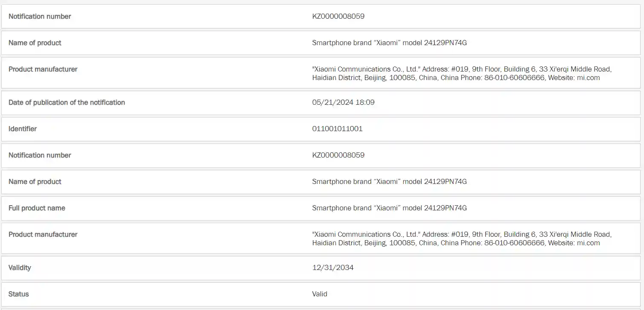Click Date of publication of the notification label

coord(66,102)
